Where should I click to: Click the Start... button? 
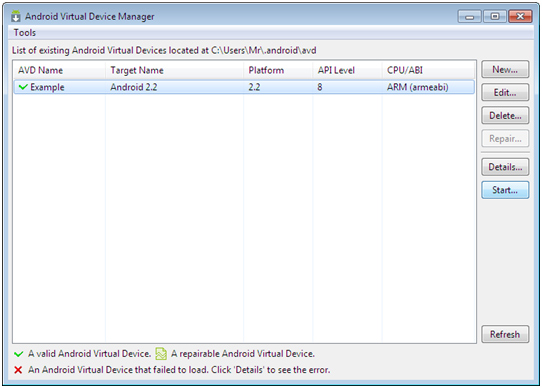click(x=505, y=190)
